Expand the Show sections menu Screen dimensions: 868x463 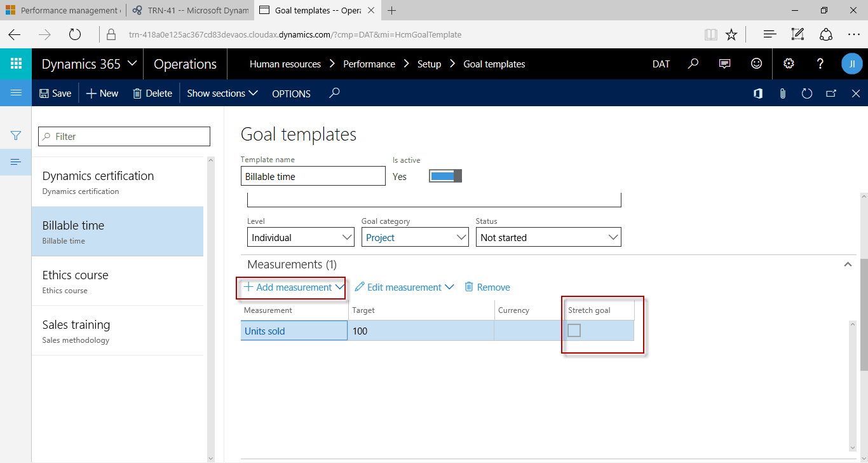click(x=222, y=93)
